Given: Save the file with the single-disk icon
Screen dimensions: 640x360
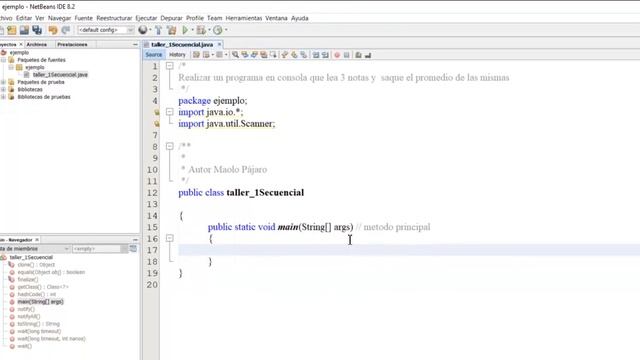Looking at the screenshot, I should (x=24, y=30).
